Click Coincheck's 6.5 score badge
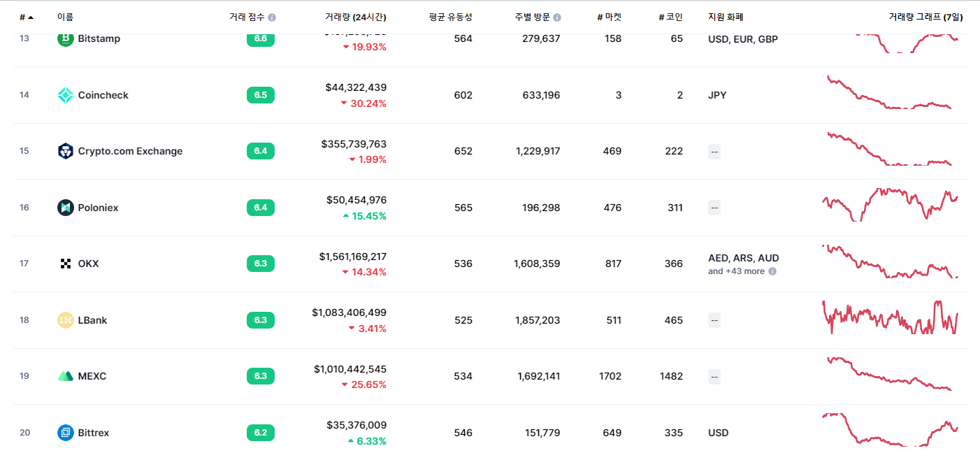This screenshot has height=460, width=980. click(261, 95)
